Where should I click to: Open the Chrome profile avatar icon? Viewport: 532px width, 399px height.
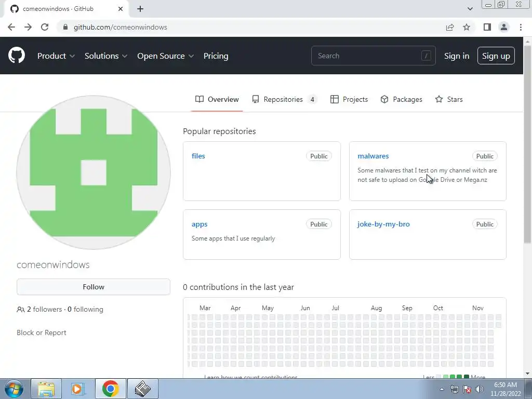[x=504, y=27]
